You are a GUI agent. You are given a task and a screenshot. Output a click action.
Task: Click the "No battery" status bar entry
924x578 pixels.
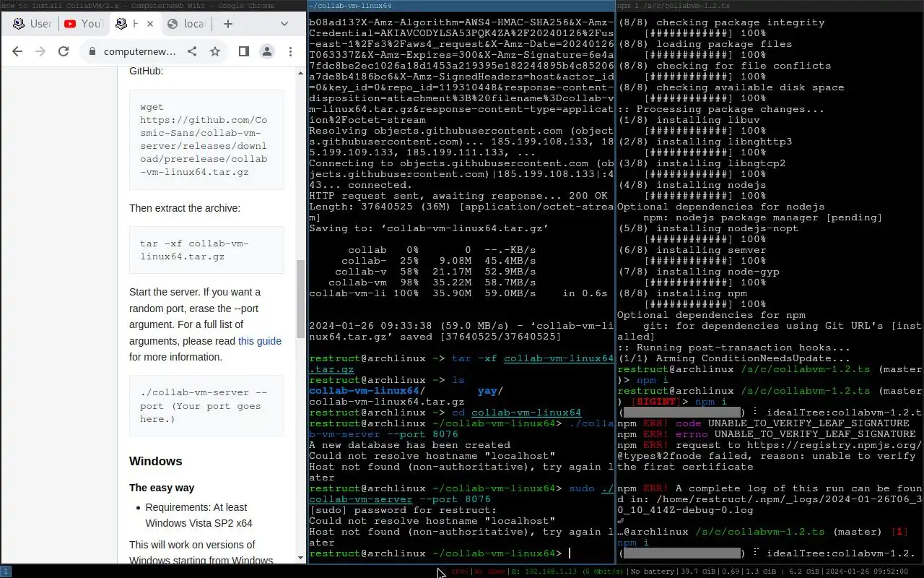[x=652, y=571]
